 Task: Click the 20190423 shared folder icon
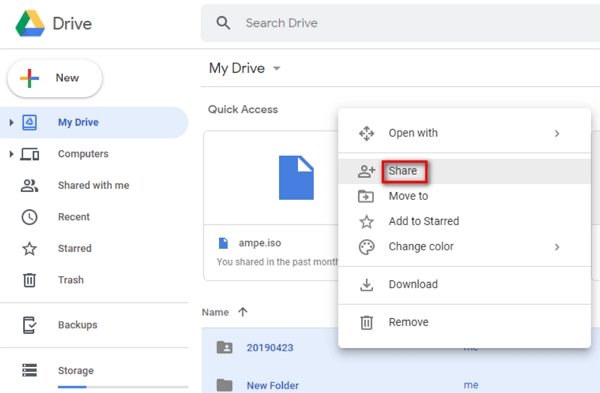pyautogui.click(x=224, y=347)
